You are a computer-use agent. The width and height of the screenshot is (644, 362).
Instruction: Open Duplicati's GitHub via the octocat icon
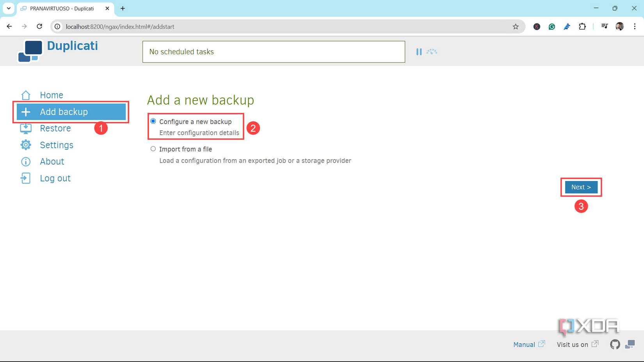(x=615, y=344)
